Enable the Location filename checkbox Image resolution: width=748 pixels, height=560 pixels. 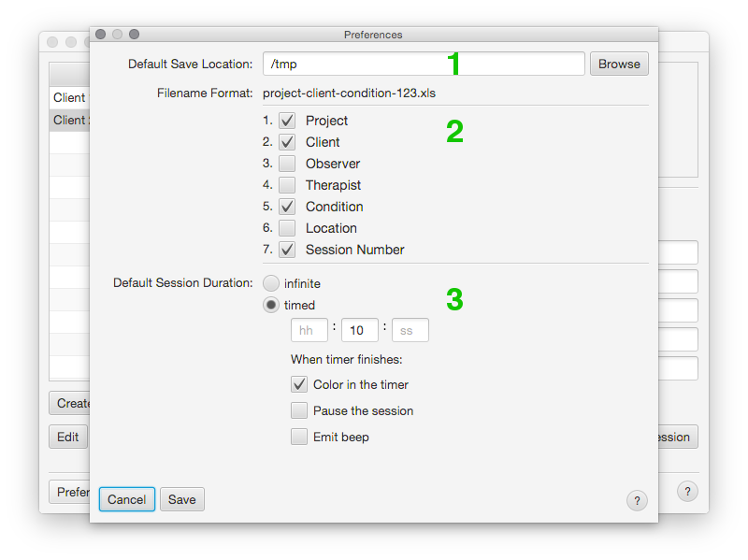coord(287,228)
